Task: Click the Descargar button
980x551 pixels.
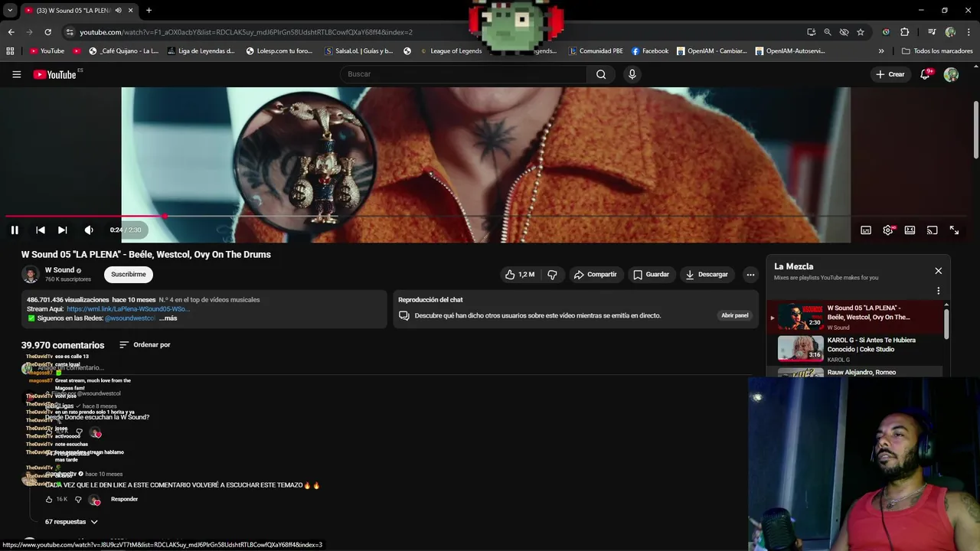Action: [x=707, y=274]
